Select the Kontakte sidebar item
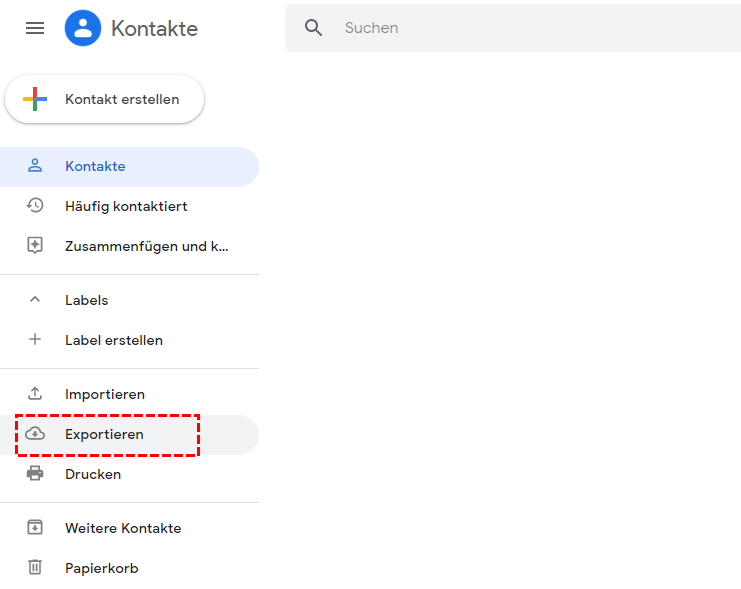 coord(95,166)
